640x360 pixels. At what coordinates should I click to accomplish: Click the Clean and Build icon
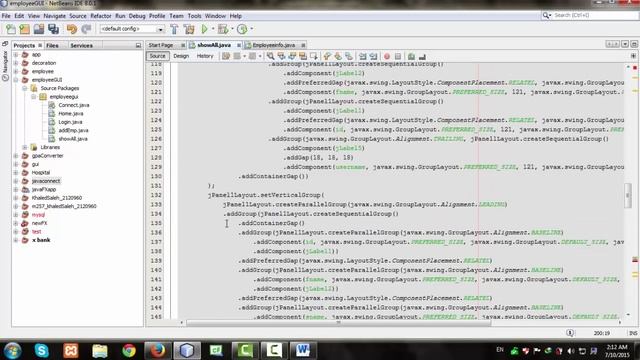(189, 29)
